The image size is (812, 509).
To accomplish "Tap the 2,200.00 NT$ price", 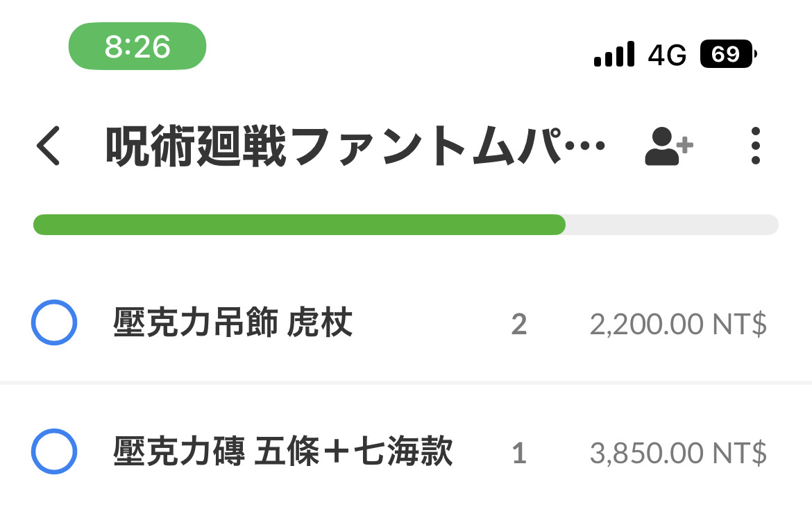I will click(678, 325).
